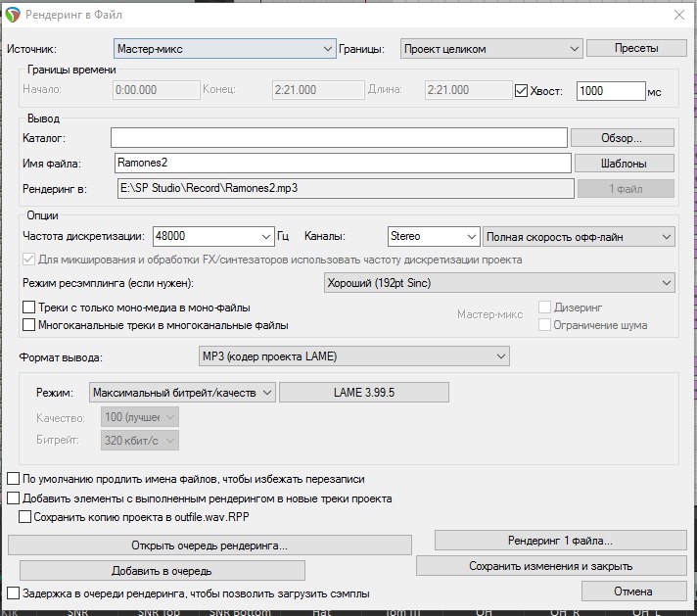Toggle Задержка в очереди рендеринга checkbox

point(14,592)
